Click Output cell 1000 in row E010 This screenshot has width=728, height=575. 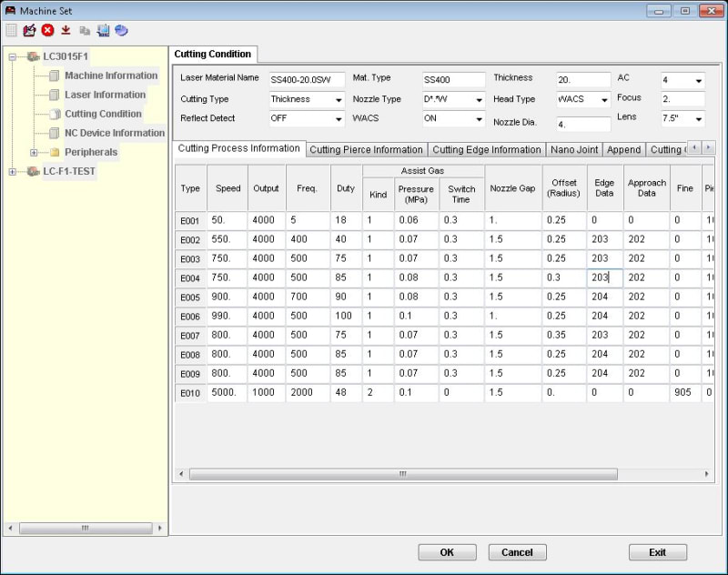point(267,393)
